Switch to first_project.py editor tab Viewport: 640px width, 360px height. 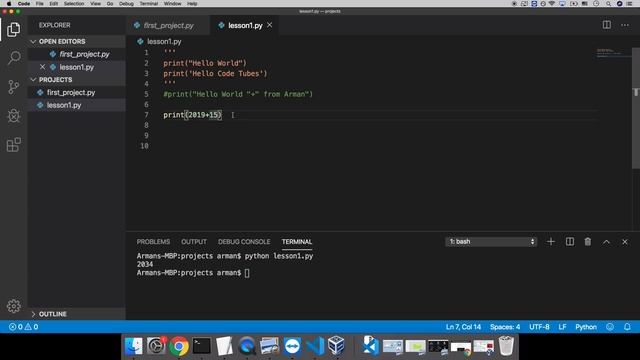coord(168,25)
